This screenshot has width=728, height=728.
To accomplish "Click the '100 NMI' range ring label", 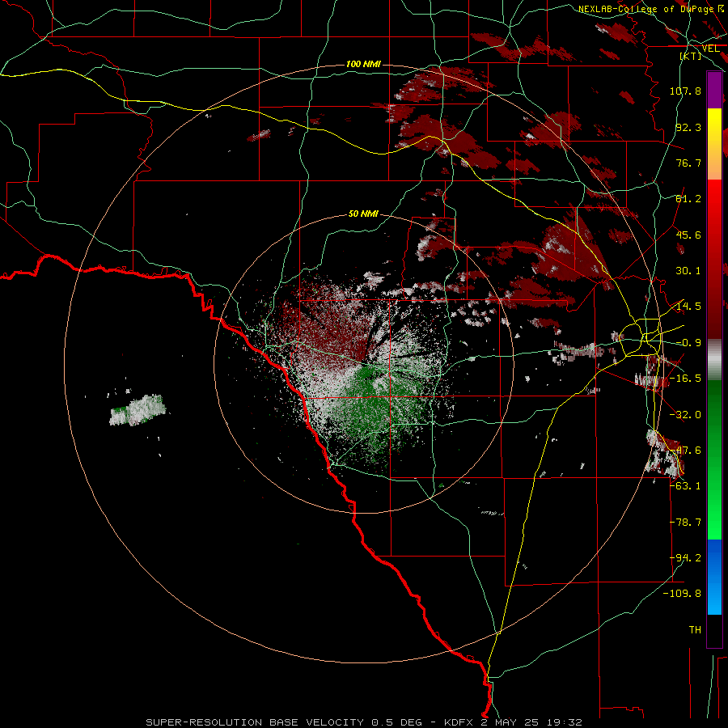I will tap(363, 64).
